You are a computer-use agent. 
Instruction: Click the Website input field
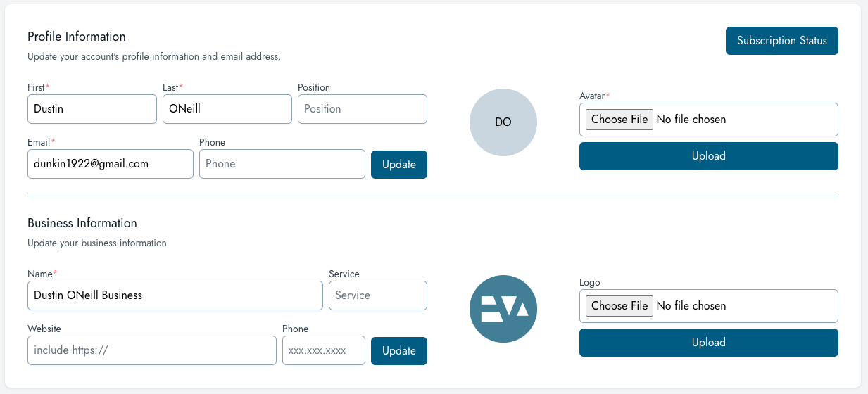coord(151,350)
